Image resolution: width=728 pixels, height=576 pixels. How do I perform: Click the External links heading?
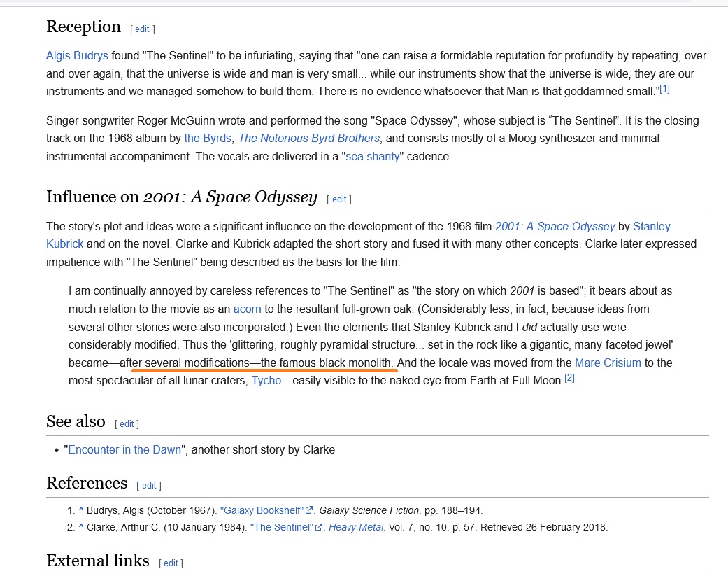[x=98, y=561]
